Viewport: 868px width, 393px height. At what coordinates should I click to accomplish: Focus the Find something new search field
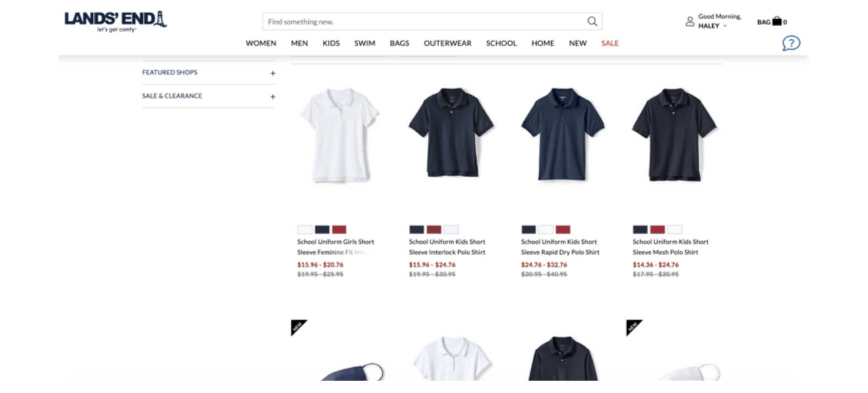(x=424, y=21)
